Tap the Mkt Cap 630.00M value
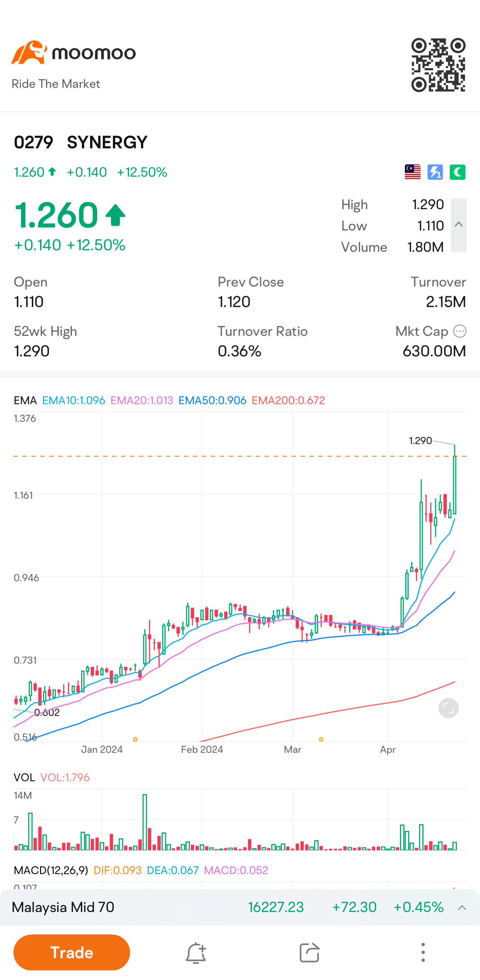The image size is (480, 980). 434,351
